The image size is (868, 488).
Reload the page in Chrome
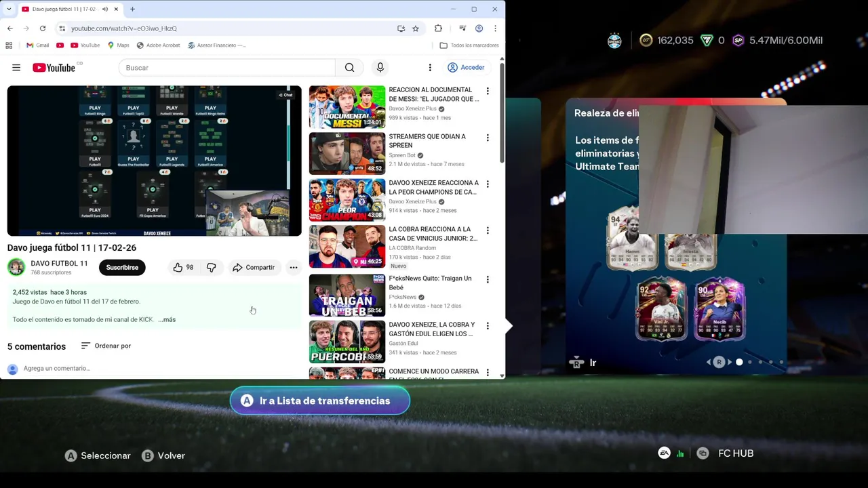(43, 28)
